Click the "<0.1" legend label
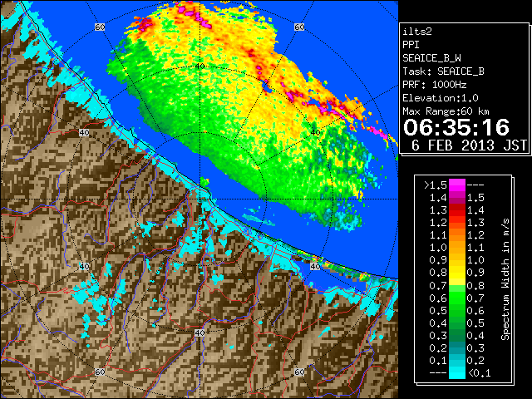This screenshot has height=399, width=532. pyautogui.click(x=479, y=373)
